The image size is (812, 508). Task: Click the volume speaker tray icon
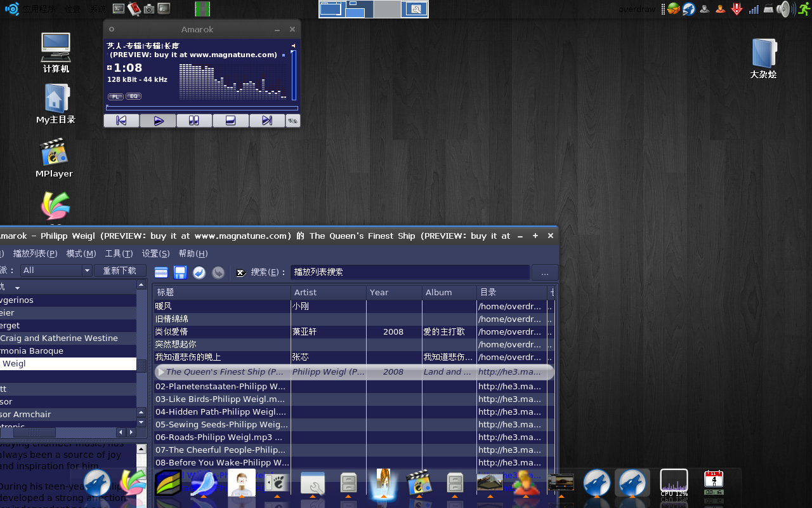(x=785, y=9)
